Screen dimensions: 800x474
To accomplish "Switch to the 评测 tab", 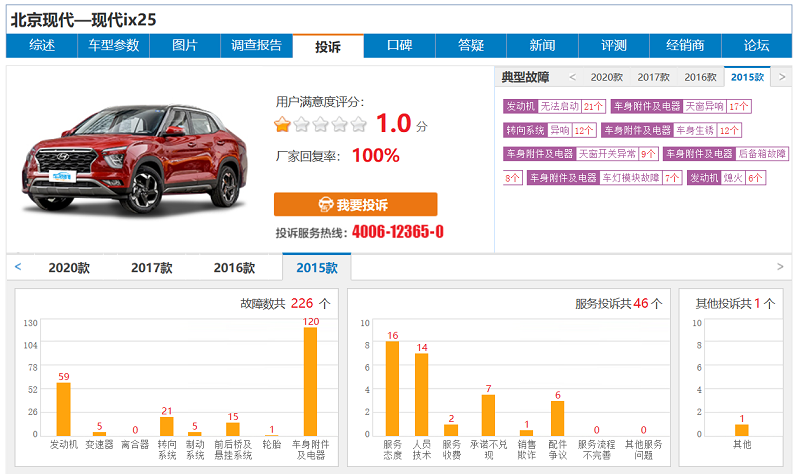I will pos(614,46).
